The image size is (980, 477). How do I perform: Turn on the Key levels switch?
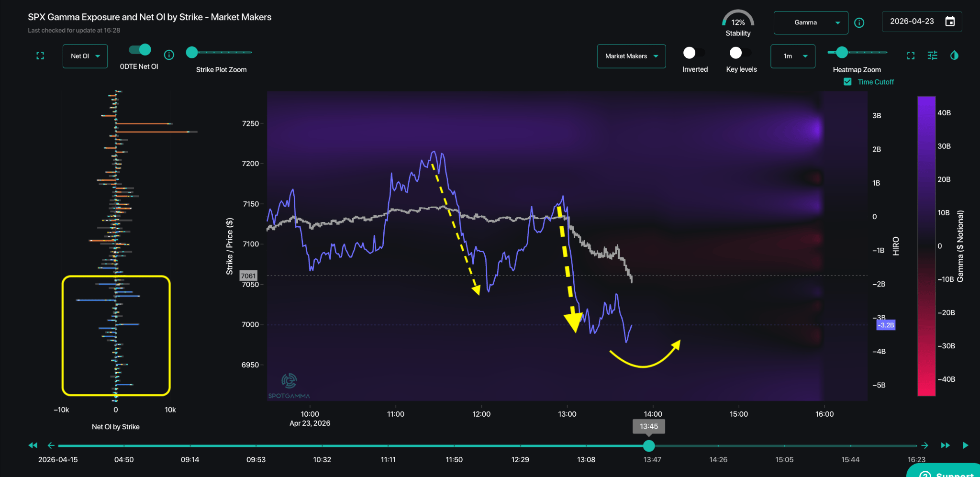click(x=740, y=53)
